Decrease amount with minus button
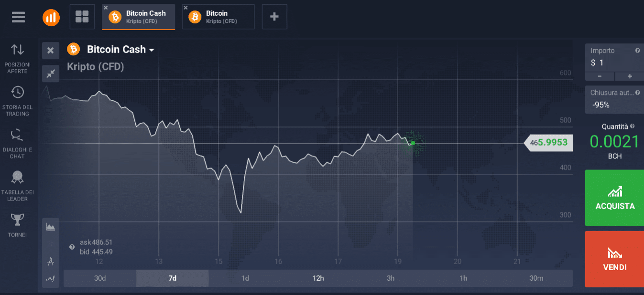 coord(600,76)
